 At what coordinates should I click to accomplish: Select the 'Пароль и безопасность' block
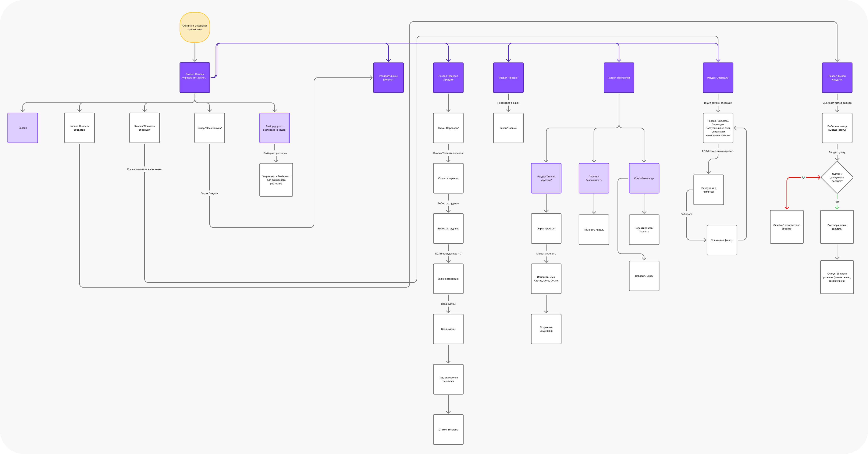pos(594,178)
